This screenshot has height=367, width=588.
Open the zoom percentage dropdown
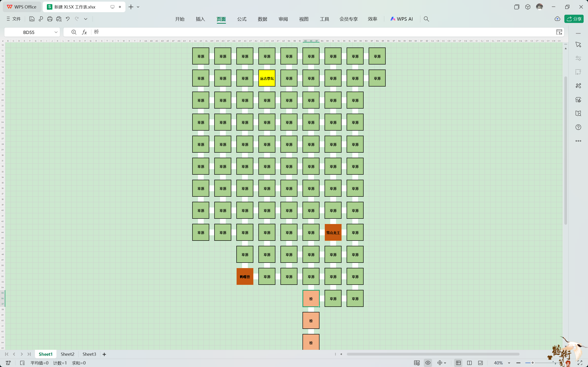509,363
